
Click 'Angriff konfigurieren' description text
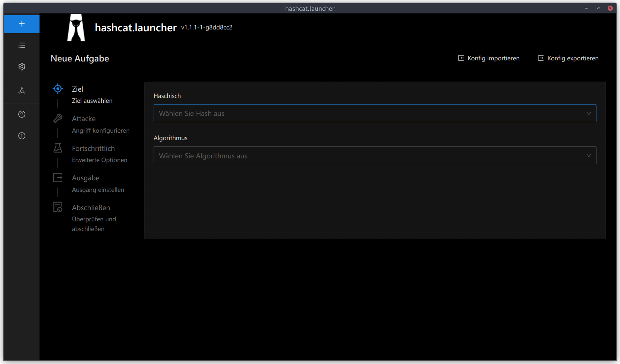tap(101, 130)
